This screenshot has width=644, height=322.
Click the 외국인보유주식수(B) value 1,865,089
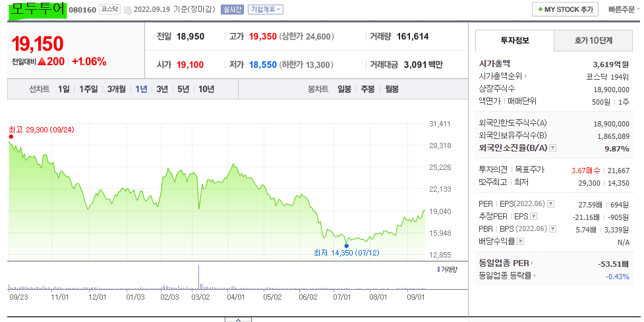pos(613,136)
